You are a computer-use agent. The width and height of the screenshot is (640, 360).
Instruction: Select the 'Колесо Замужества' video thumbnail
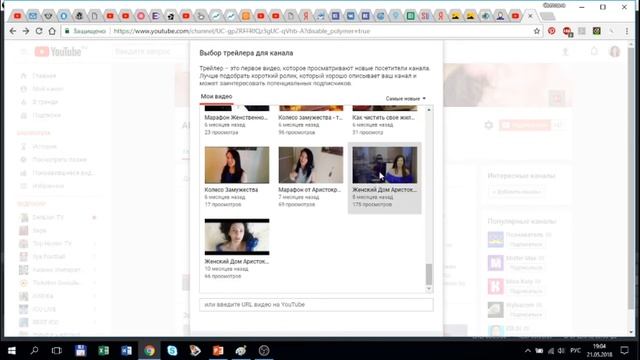pyautogui.click(x=237, y=165)
